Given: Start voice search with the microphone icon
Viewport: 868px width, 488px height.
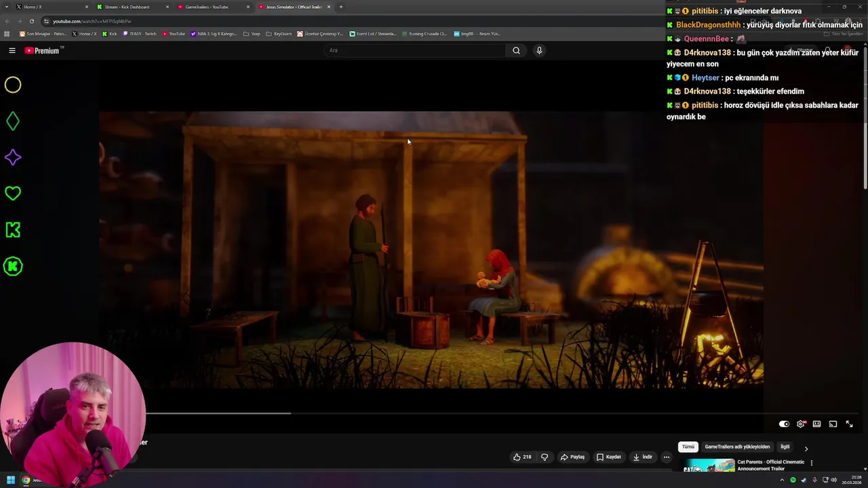Looking at the screenshot, I should click(x=539, y=50).
